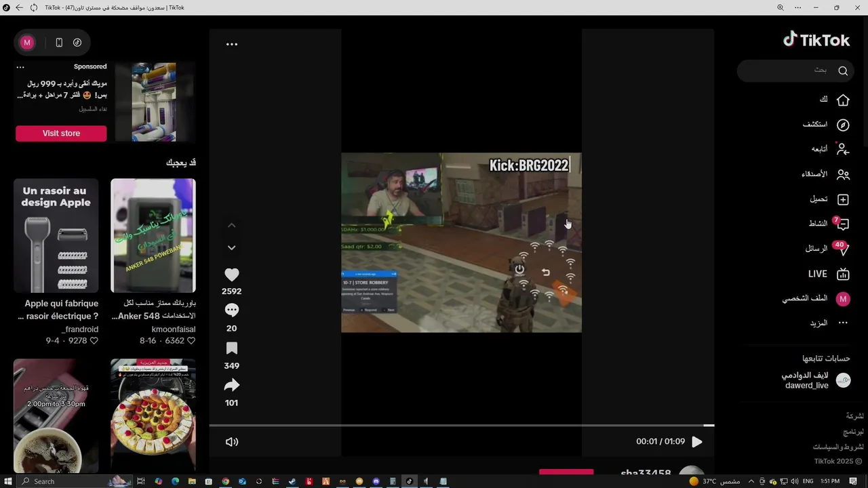This screenshot has height=488, width=868.
Task: Open followed account dawerd_live
Action: pos(816,380)
